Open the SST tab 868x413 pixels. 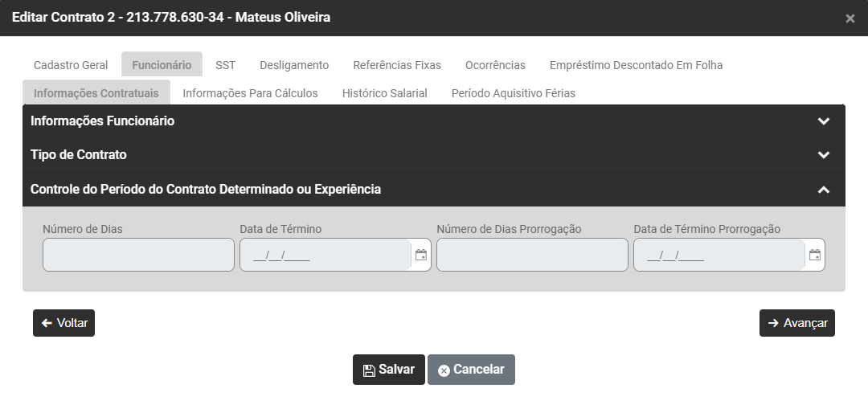point(226,65)
